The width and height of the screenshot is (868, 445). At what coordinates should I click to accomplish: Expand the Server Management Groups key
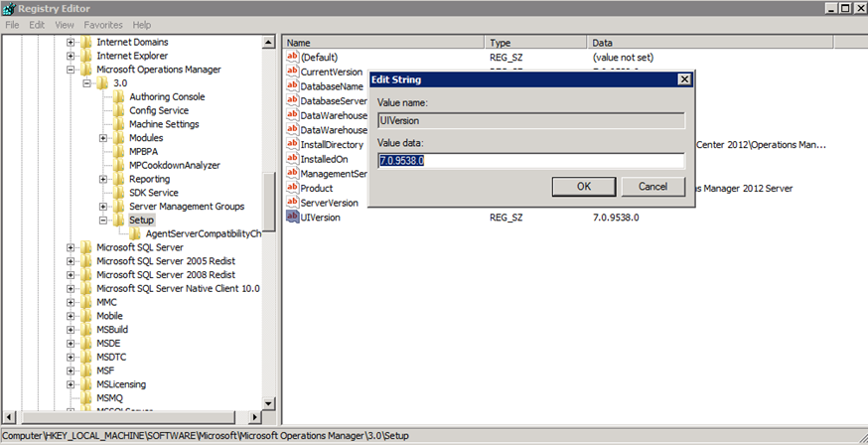click(x=103, y=207)
